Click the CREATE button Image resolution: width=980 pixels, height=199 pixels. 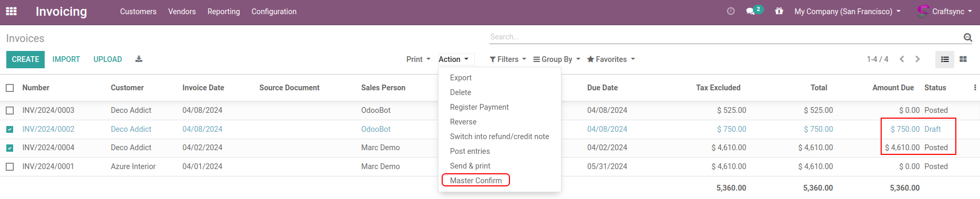click(x=25, y=59)
